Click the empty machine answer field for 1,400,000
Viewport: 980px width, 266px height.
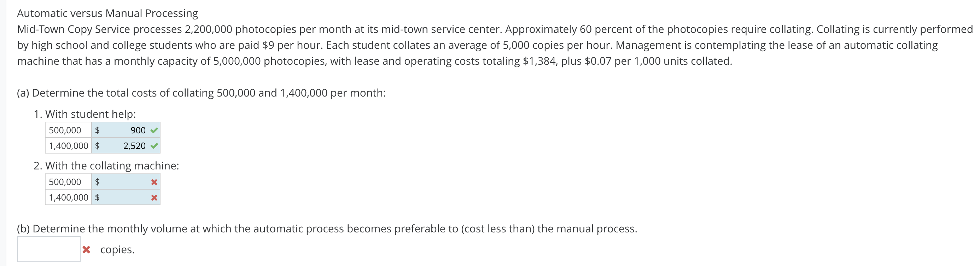click(126, 197)
